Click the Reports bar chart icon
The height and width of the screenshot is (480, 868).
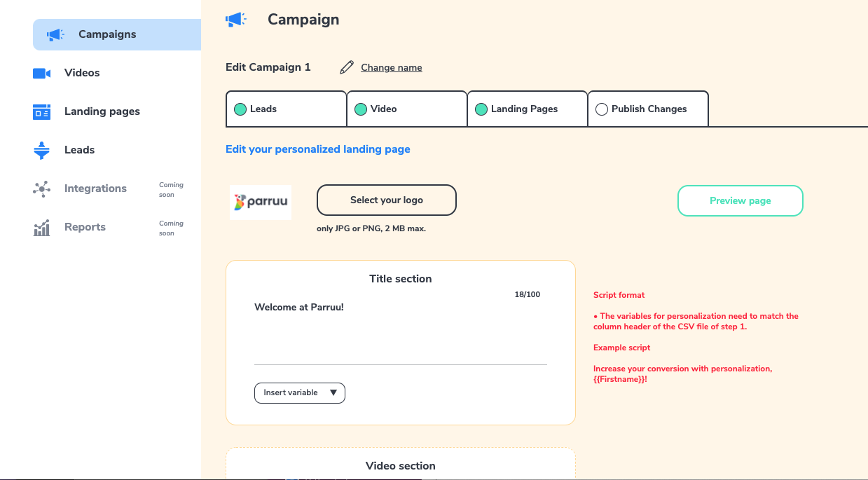click(x=42, y=228)
